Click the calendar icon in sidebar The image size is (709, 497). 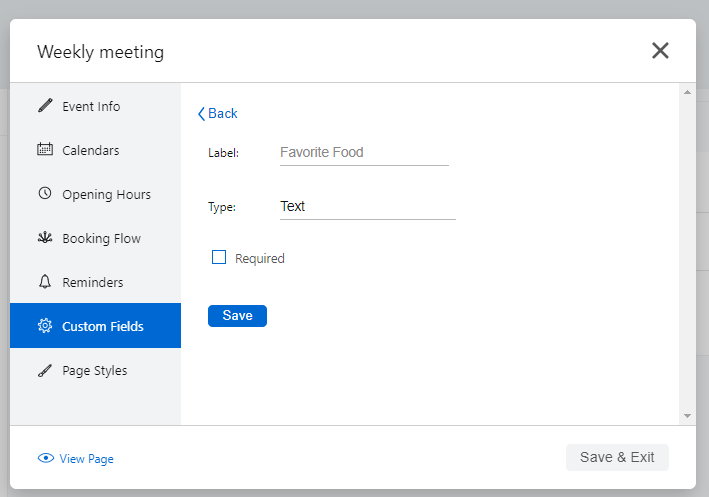click(x=44, y=150)
